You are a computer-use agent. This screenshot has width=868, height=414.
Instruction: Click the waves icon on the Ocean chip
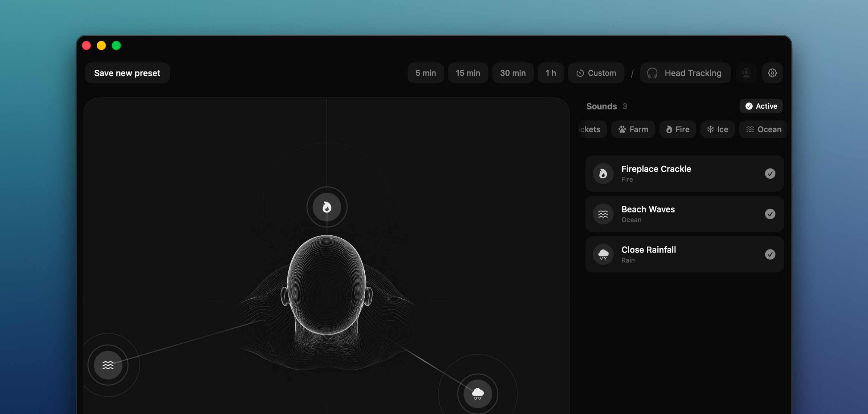[750, 129]
